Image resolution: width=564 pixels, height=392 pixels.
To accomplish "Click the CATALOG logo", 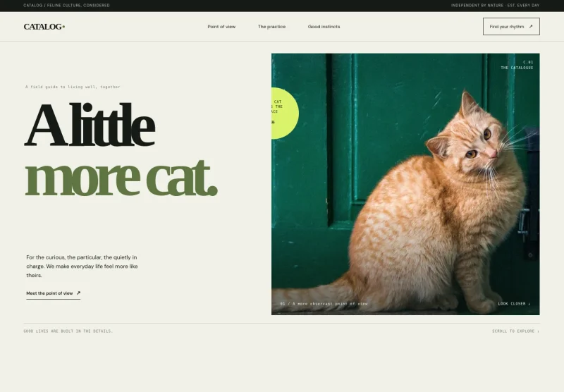I will (44, 27).
